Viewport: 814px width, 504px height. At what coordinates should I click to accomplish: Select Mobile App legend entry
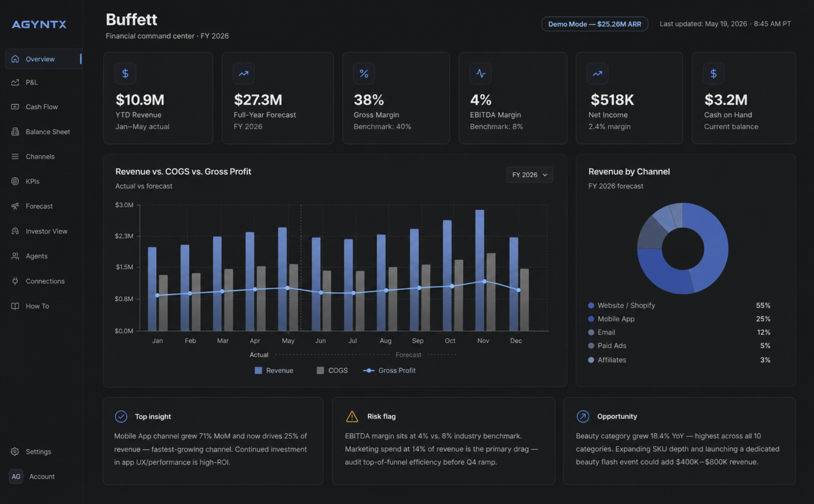click(611, 319)
